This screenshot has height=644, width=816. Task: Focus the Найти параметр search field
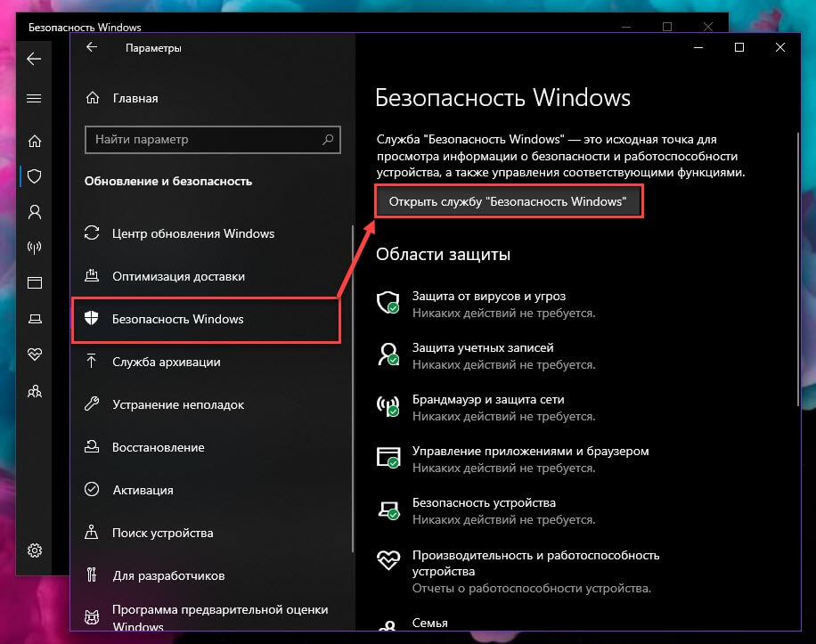212,140
